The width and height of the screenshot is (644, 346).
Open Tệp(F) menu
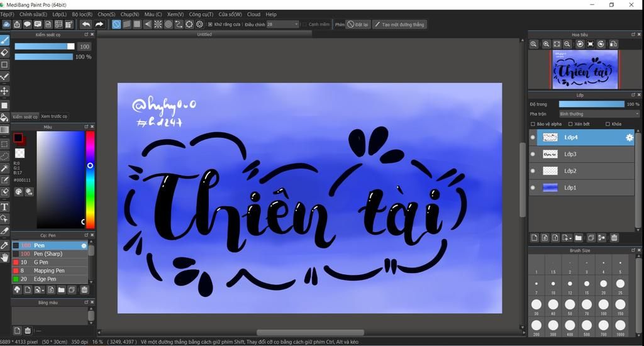7,14
